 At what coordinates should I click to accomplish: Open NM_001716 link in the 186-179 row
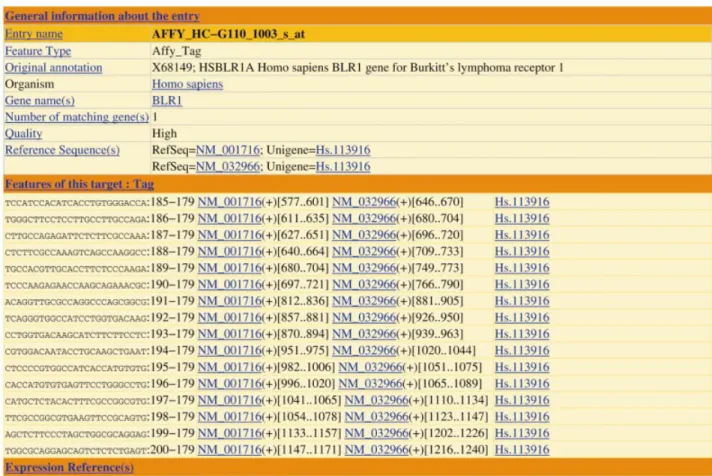click(x=230, y=218)
